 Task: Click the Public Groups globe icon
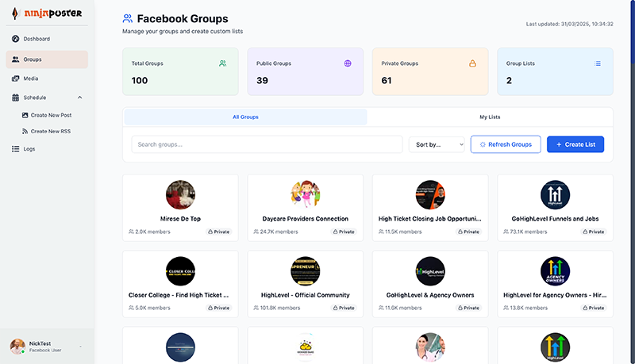(348, 63)
